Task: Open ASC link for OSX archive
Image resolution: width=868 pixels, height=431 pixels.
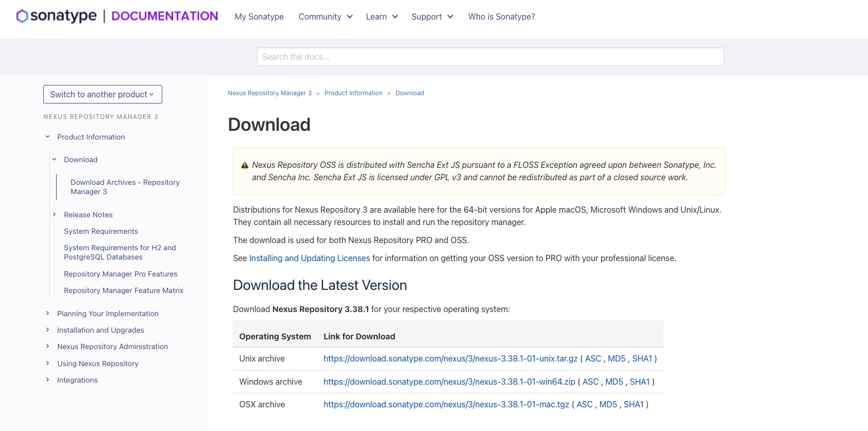Action: (585, 404)
